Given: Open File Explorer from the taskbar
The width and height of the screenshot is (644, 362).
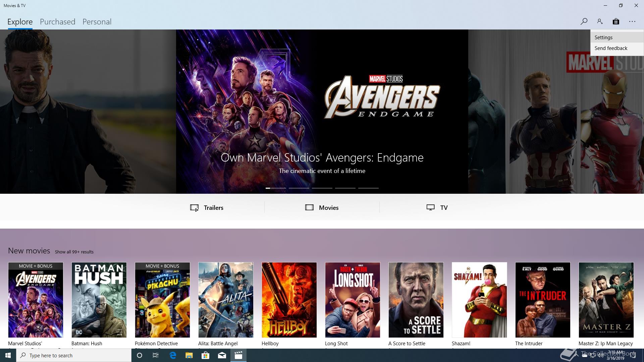Looking at the screenshot, I should pyautogui.click(x=189, y=355).
